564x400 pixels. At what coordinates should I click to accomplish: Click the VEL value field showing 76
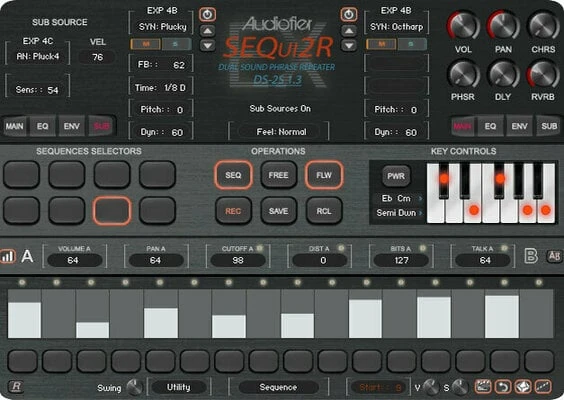pyautogui.click(x=97, y=57)
